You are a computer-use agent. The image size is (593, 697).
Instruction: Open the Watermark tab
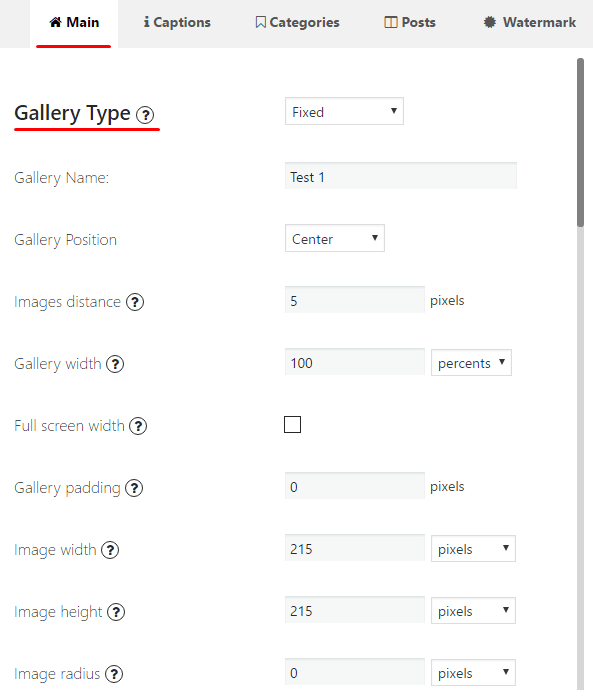pos(530,22)
